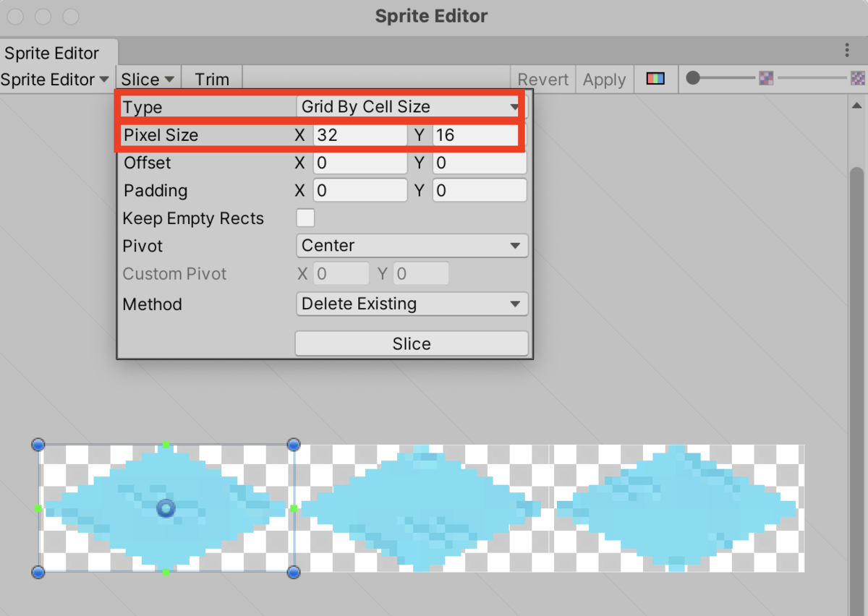Click the Offset X input field
The width and height of the screenshot is (868, 616).
click(x=359, y=163)
